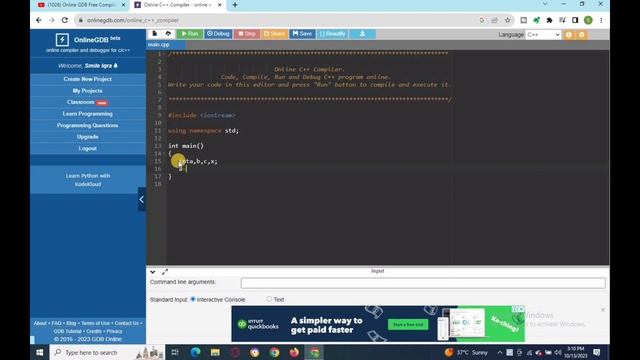Click the GDB Tutorial footer link
This screenshot has width=640, height=360.
coord(68,331)
